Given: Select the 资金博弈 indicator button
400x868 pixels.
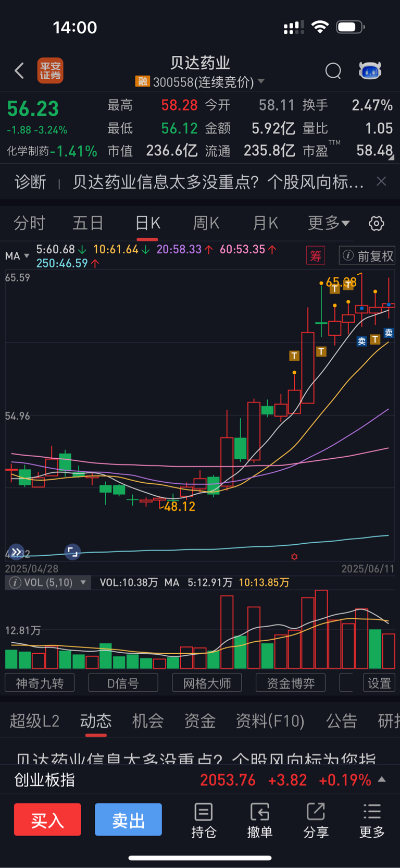Looking at the screenshot, I should tap(291, 683).
